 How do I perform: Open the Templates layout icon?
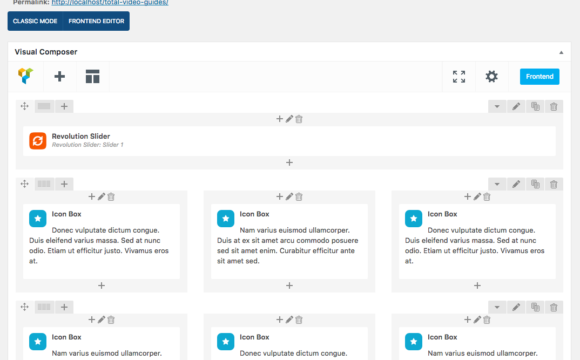pyautogui.click(x=92, y=77)
